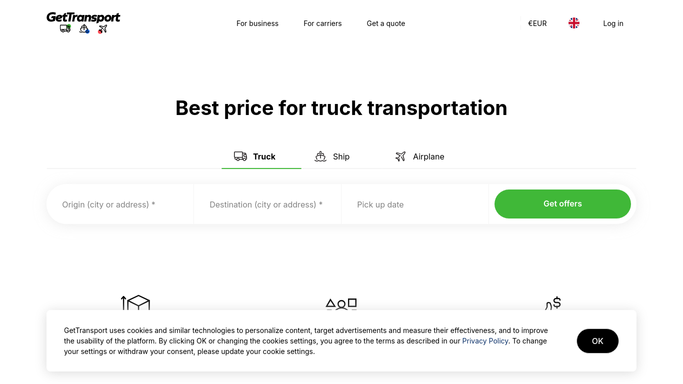683x384 pixels.
Task: Click the truck icon under the logo
Action: 65,29
